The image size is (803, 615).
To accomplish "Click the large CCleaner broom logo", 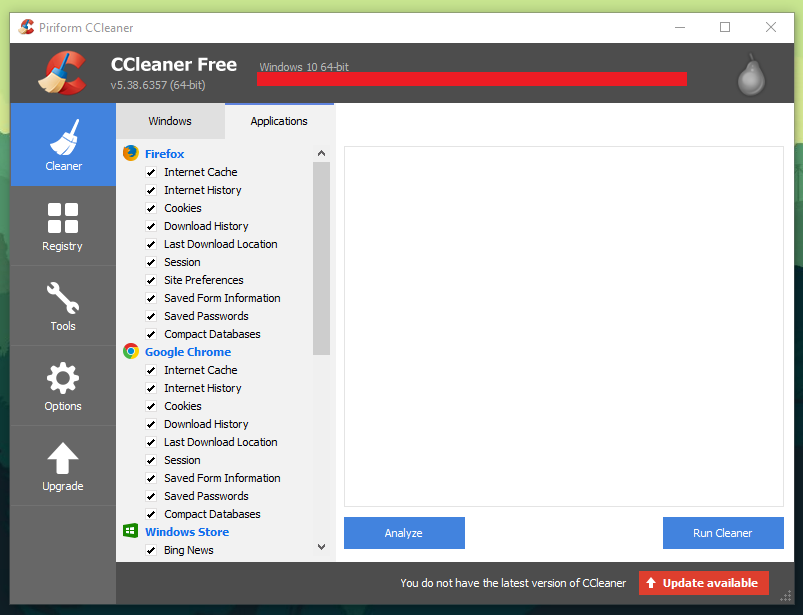I will click(62, 73).
